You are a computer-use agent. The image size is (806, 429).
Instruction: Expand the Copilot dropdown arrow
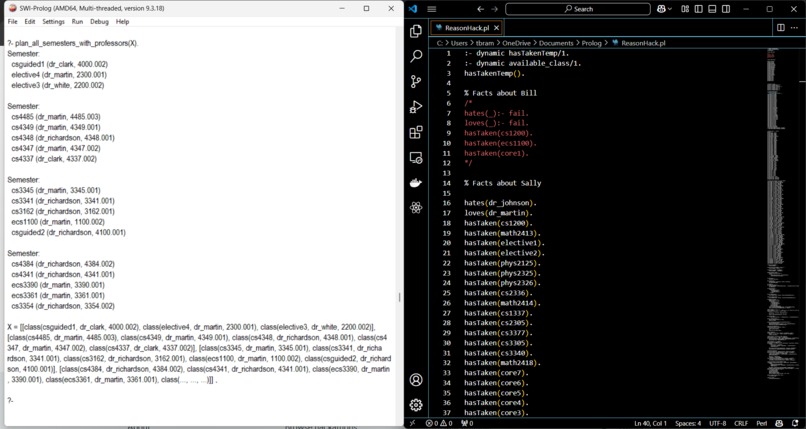(x=670, y=9)
